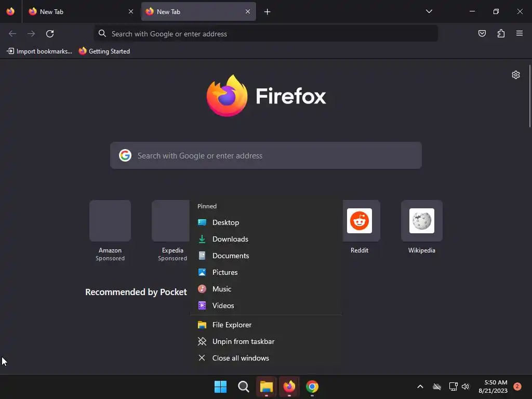Click Recommended by Pocket heading
Viewport: 532px width, 399px height.
(136, 292)
